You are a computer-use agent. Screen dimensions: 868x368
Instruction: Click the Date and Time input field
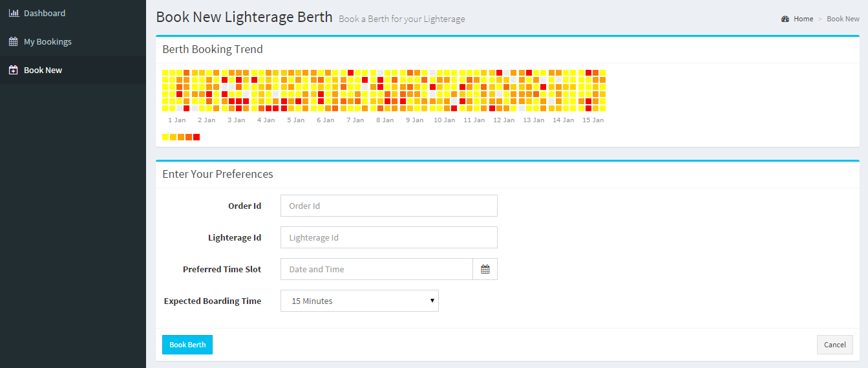377,269
